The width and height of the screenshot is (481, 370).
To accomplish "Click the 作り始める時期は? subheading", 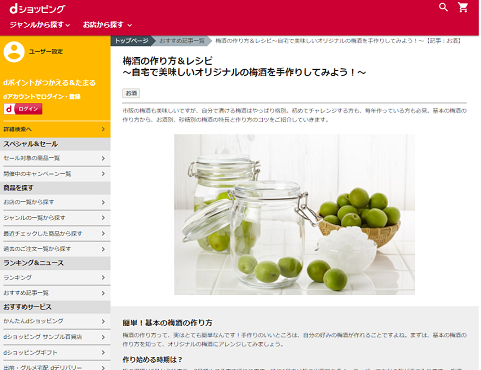I will tap(152, 360).
